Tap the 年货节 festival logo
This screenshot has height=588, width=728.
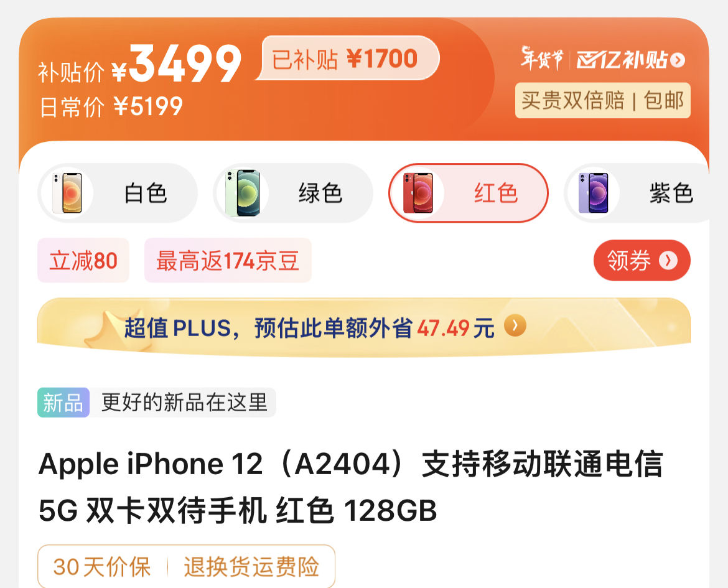click(541, 58)
